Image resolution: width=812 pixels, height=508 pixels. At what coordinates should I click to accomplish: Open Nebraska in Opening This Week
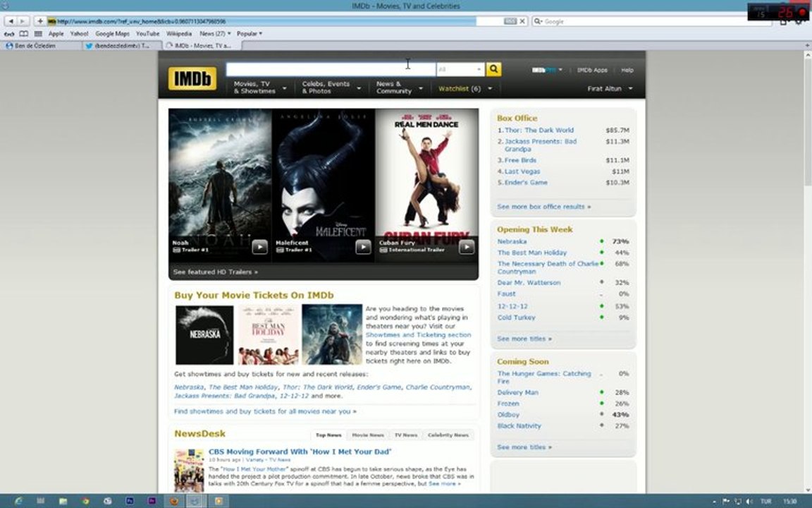(512, 241)
